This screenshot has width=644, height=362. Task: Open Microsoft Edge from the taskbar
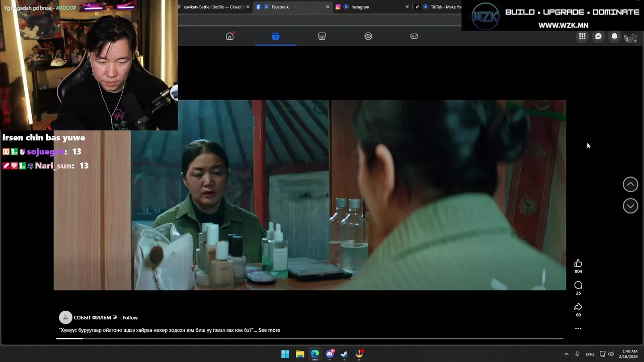[x=315, y=354]
